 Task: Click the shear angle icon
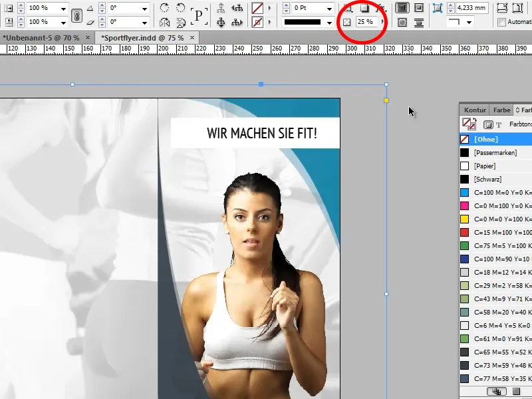[x=90, y=23]
